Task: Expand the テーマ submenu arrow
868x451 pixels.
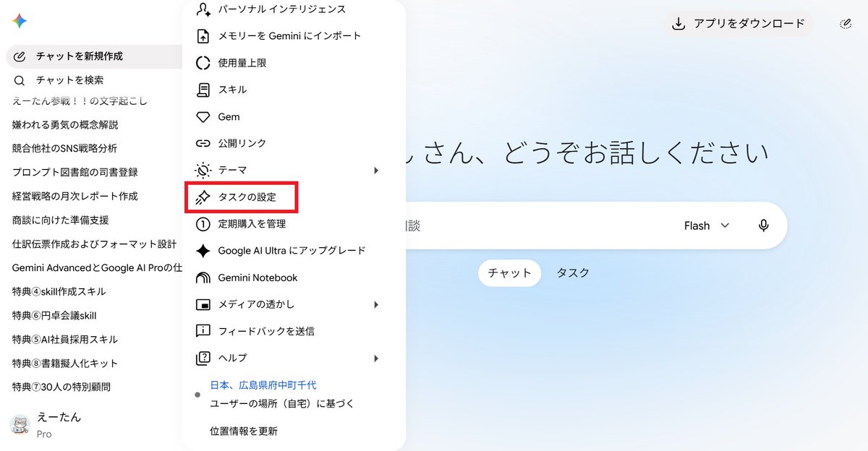Action: tap(376, 171)
